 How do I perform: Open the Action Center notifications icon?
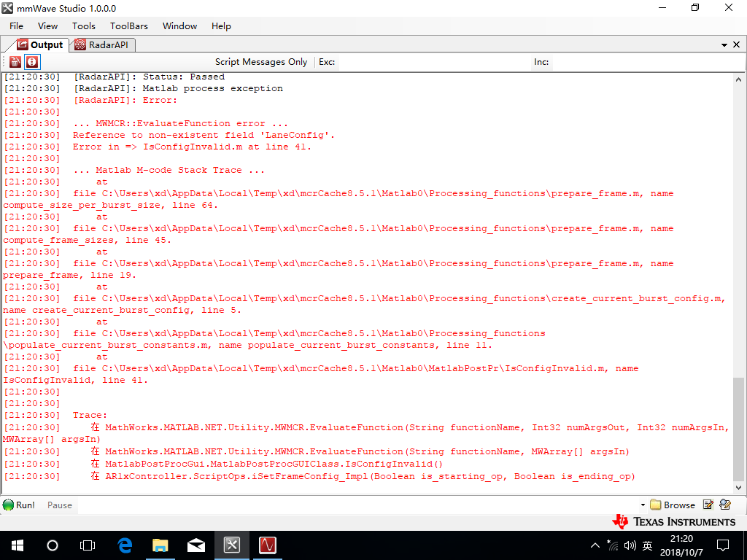click(723, 545)
